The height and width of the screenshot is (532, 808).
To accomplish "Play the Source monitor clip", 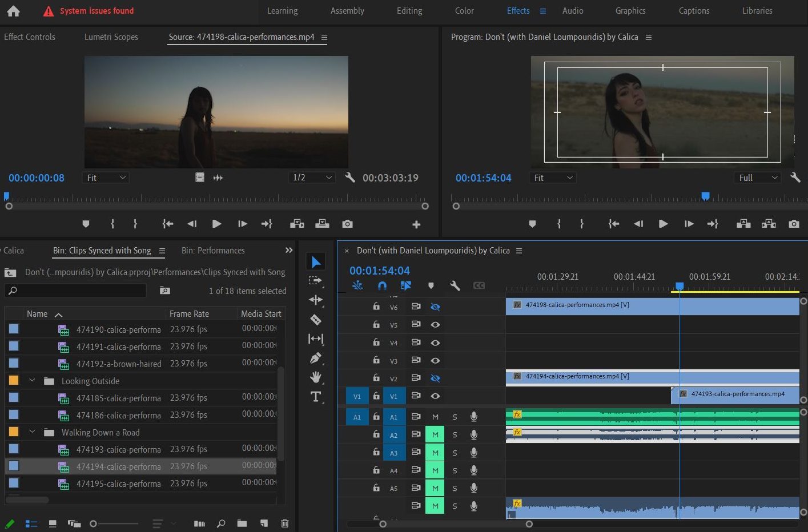I will 216,224.
